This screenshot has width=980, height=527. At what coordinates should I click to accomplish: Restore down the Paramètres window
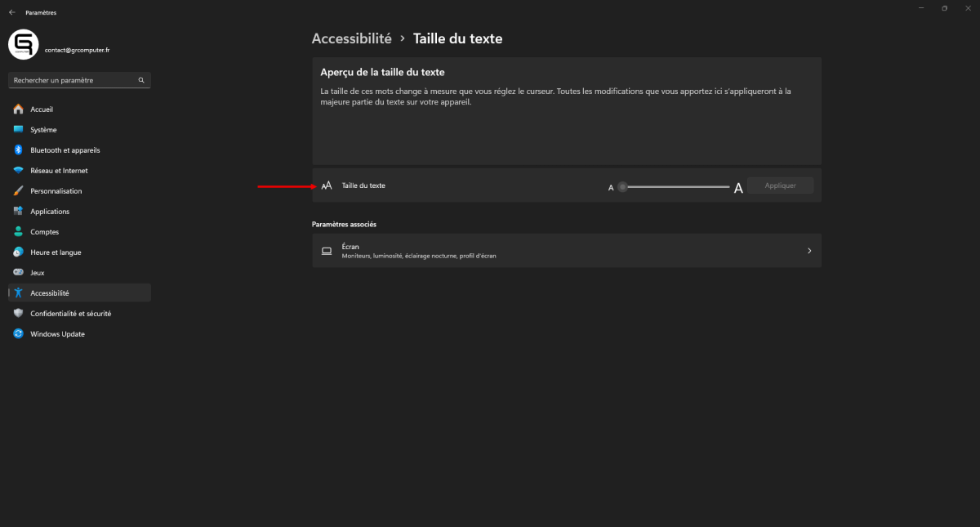[944, 8]
